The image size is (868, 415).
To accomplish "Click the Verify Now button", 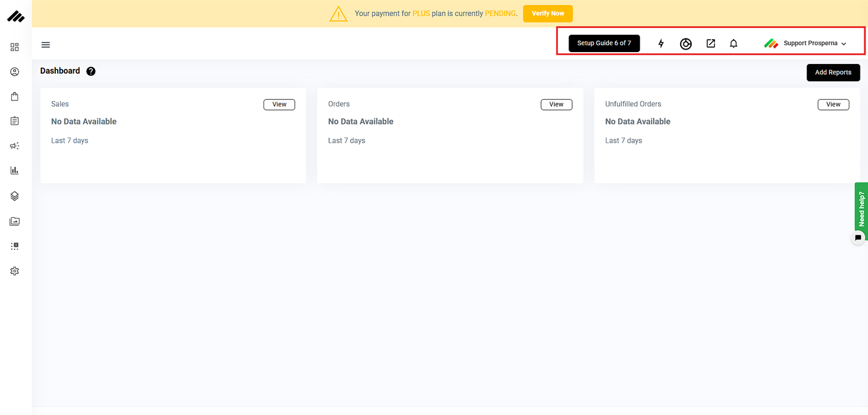I will 548,14.
